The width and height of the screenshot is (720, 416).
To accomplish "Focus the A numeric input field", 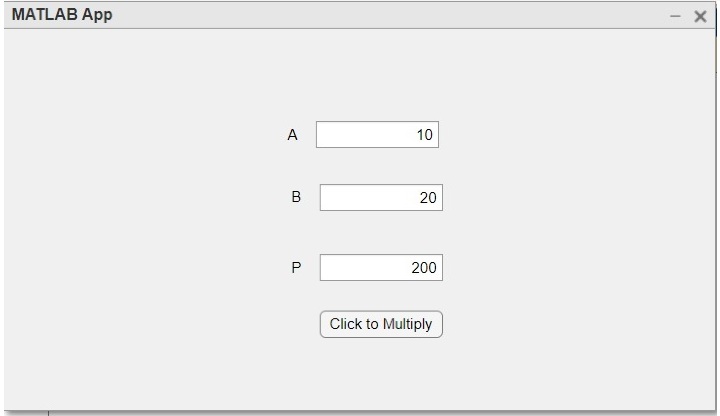I will (377, 135).
